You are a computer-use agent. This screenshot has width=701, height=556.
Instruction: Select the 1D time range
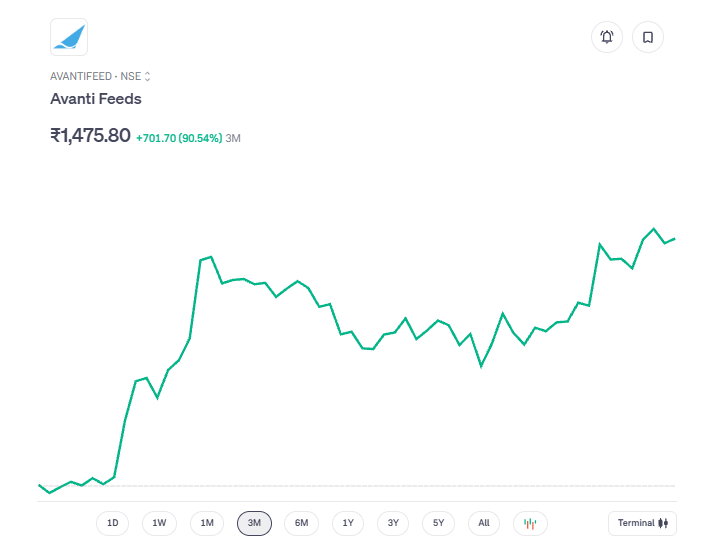113,523
